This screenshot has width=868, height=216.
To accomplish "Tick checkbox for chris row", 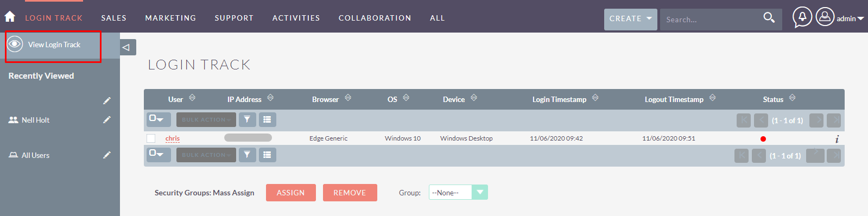I will click(151, 138).
